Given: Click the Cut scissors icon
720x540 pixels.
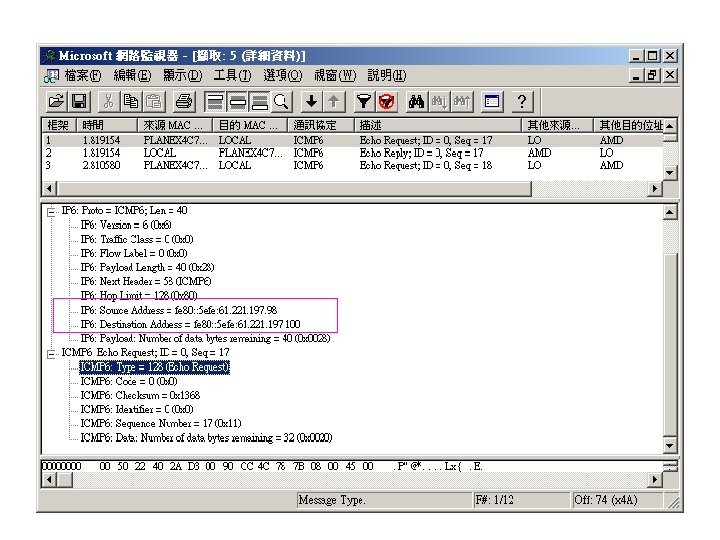Looking at the screenshot, I should (x=108, y=101).
